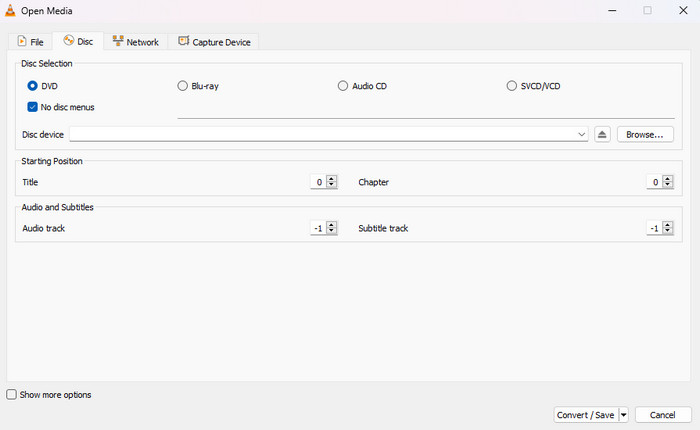Click the Audio track value field

tap(318, 228)
